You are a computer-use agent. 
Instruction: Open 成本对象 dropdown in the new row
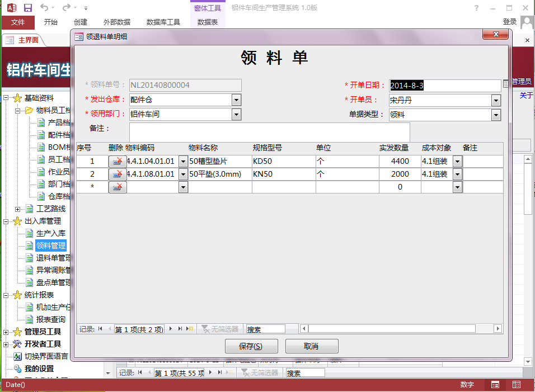coord(458,187)
